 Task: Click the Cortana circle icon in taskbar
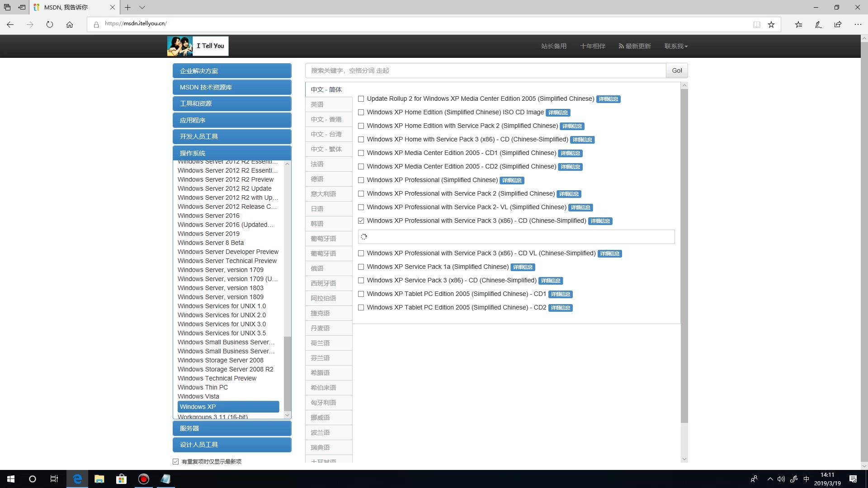tap(33, 479)
